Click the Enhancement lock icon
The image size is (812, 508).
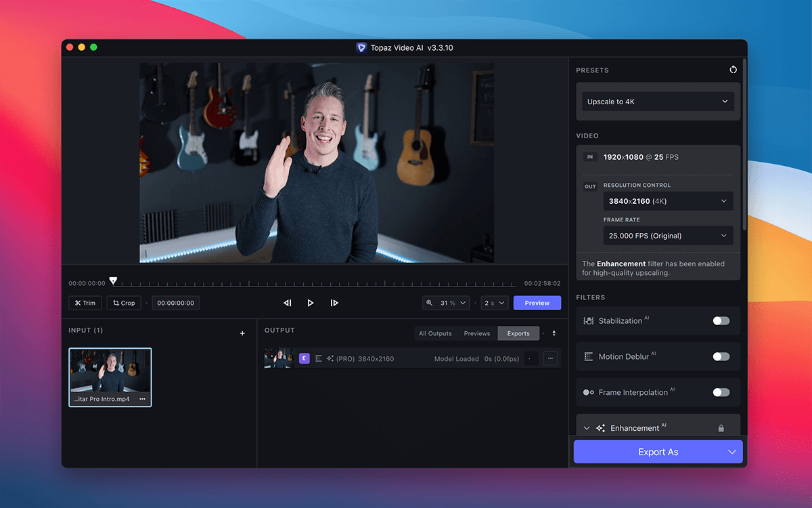(x=721, y=428)
